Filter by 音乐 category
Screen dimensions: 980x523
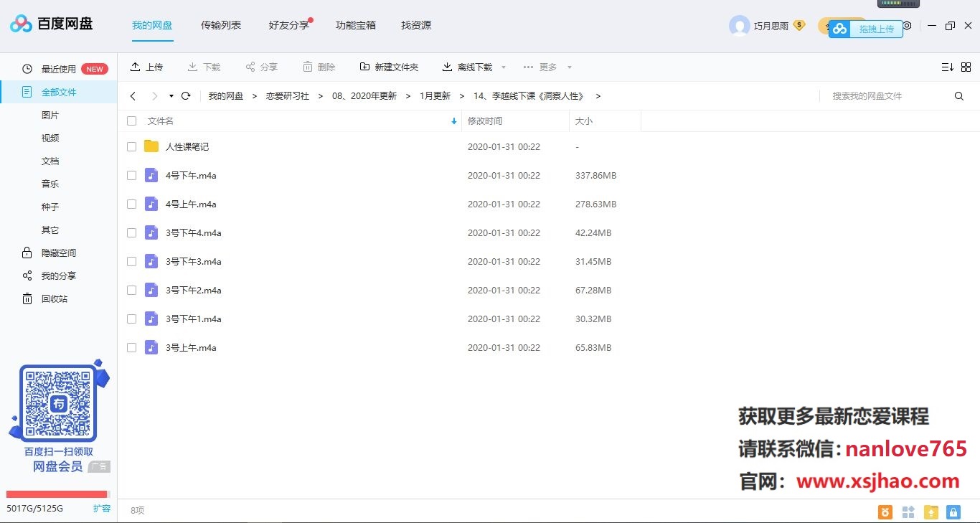(50, 184)
